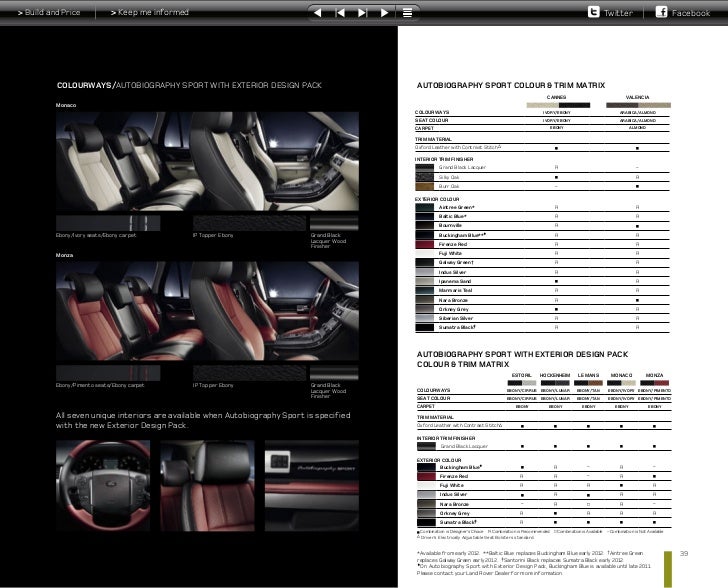The width and height of the screenshot is (728, 588).
Task: Click the Sumatra Black swatch in first matrix
Action: pos(424,327)
